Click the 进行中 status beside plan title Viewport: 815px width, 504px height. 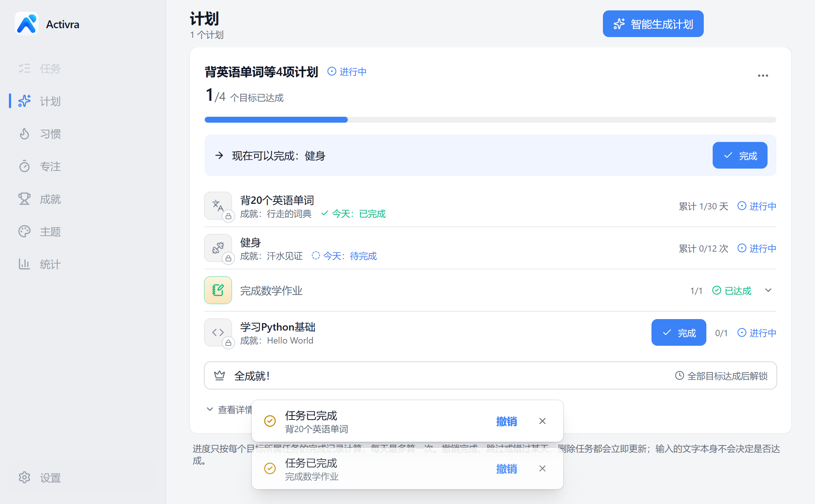coord(347,72)
